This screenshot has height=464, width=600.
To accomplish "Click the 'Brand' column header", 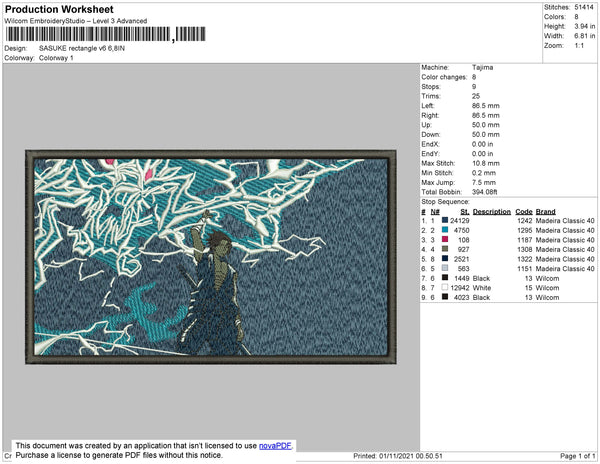I will (x=545, y=212).
